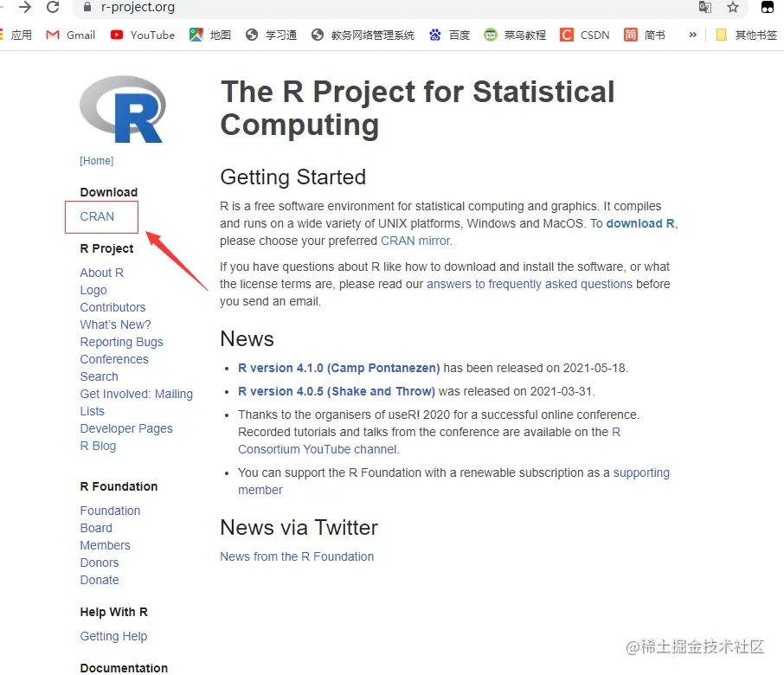The height and width of the screenshot is (675, 784).
Task: Open the Donate link
Action: (x=100, y=580)
